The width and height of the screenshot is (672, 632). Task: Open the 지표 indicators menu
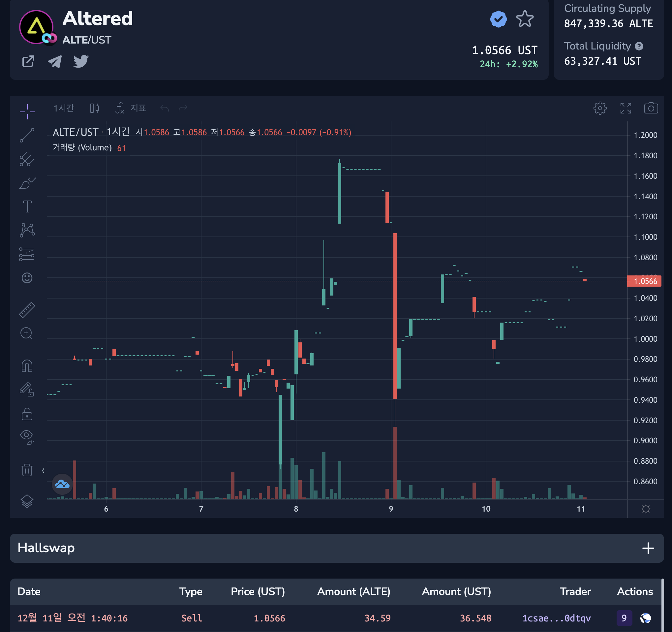click(x=131, y=108)
